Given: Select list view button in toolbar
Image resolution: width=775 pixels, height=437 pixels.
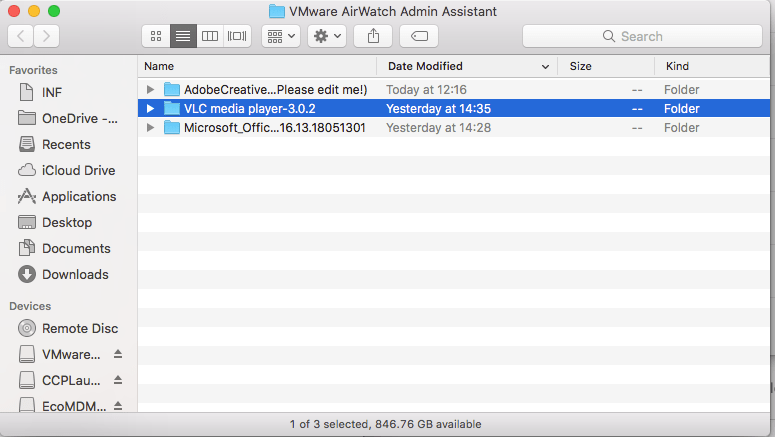Looking at the screenshot, I should 183,36.
